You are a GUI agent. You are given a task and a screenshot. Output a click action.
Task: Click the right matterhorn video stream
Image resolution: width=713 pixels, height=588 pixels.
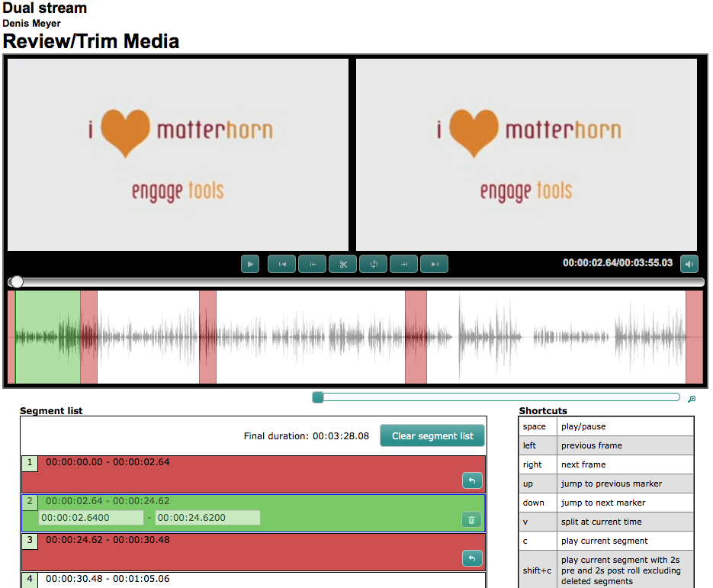point(527,155)
